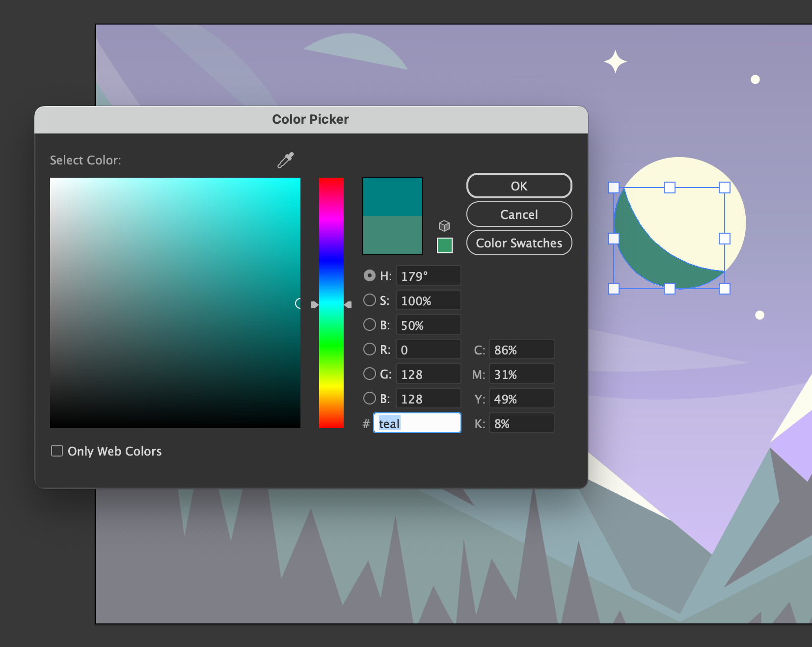Enable the Only Web Colors checkbox

pos(57,451)
